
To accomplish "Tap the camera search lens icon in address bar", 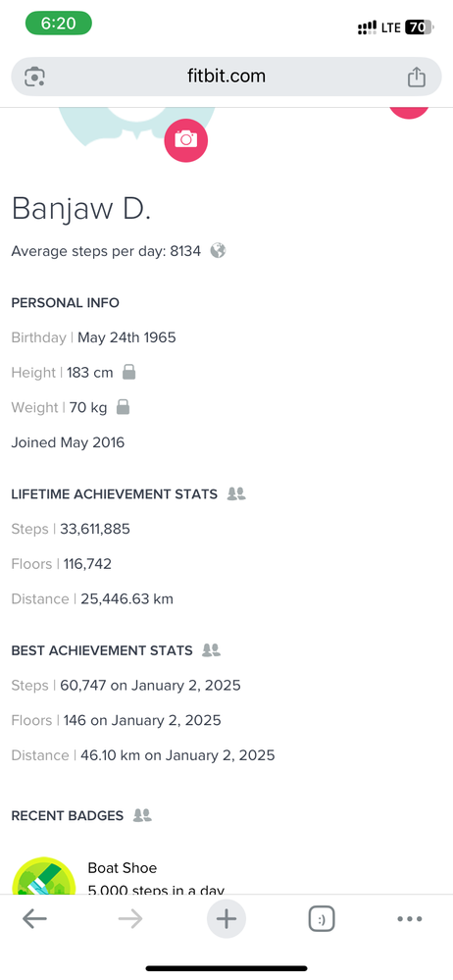I will [x=34, y=77].
